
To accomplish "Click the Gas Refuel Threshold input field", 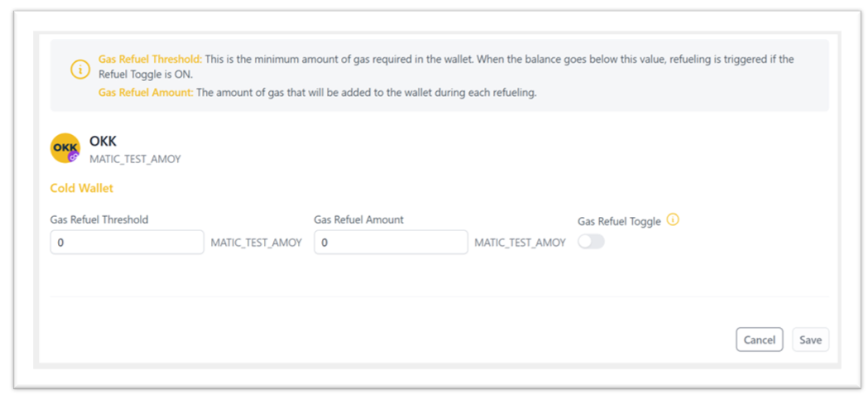I will tap(127, 242).
